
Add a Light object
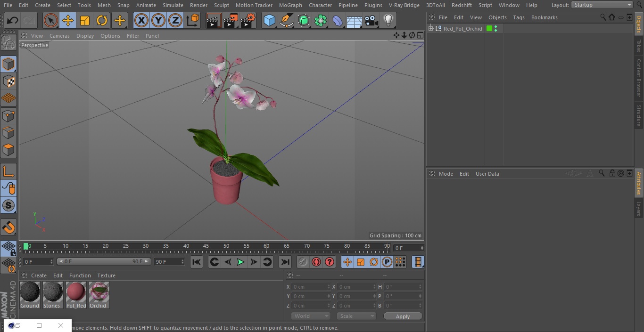pos(388,20)
